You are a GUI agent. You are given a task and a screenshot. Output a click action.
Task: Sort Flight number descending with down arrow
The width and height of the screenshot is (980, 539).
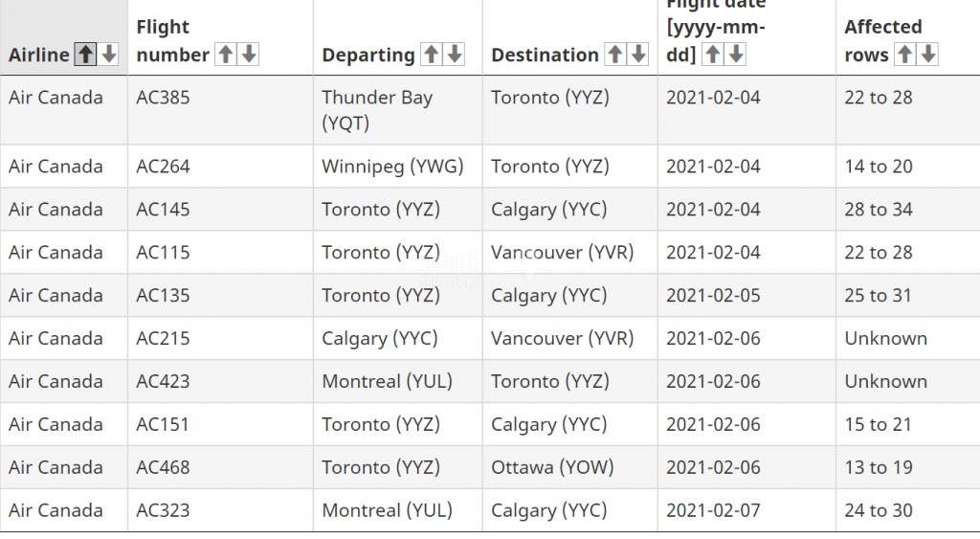coord(249,55)
